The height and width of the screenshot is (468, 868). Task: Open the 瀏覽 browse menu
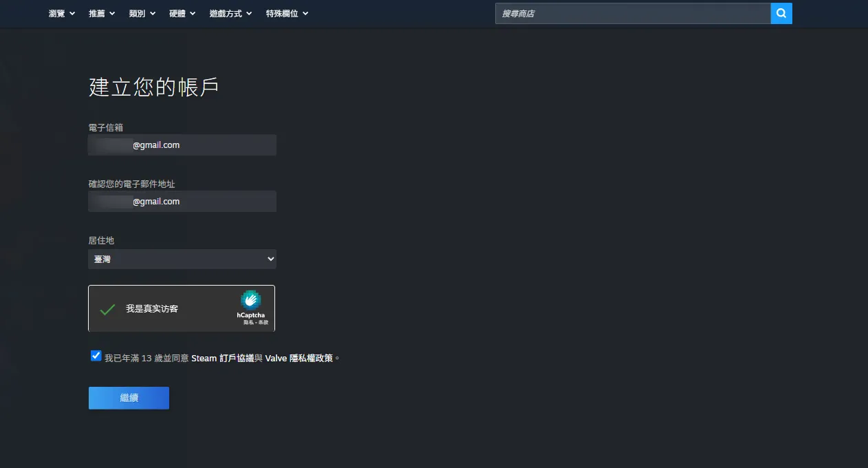(62, 13)
